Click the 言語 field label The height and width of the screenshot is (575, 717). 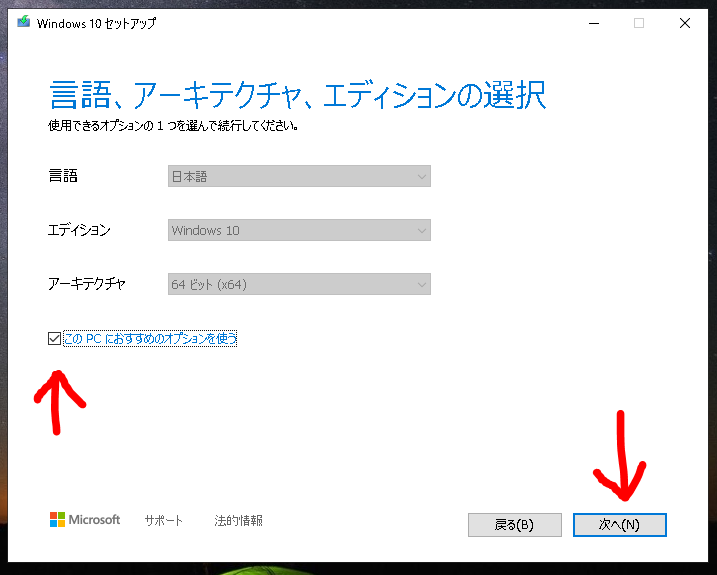point(63,176)
